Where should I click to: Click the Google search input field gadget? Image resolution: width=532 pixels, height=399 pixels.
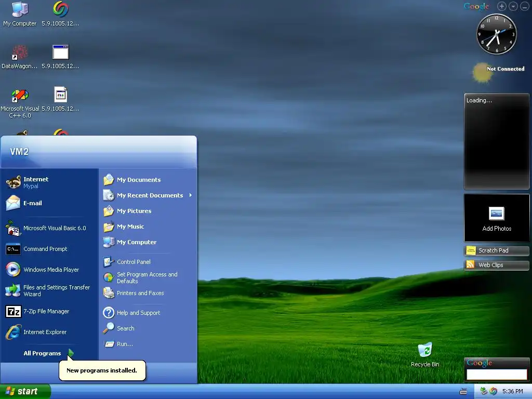coord(497,374)
